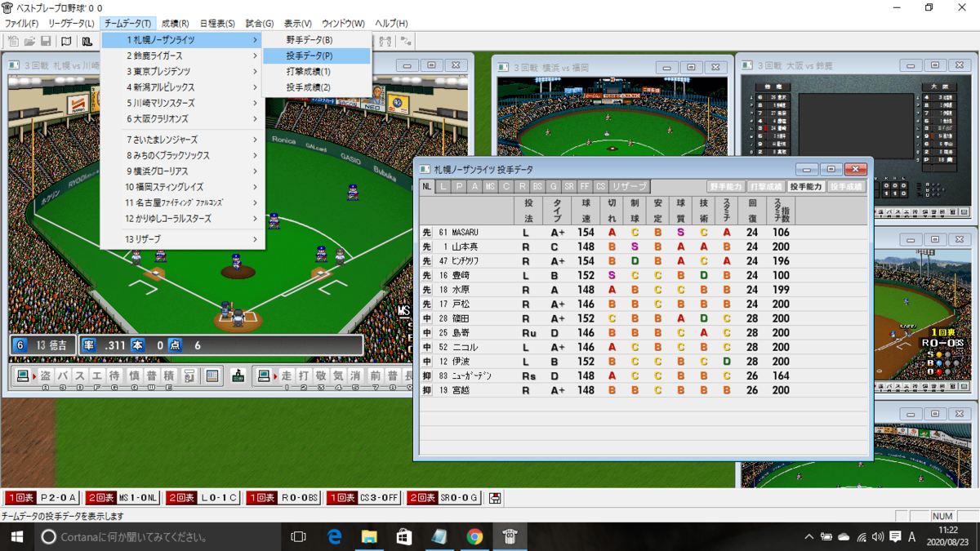
Task: Click the defense computer control icon
Action: click(265, 375)
